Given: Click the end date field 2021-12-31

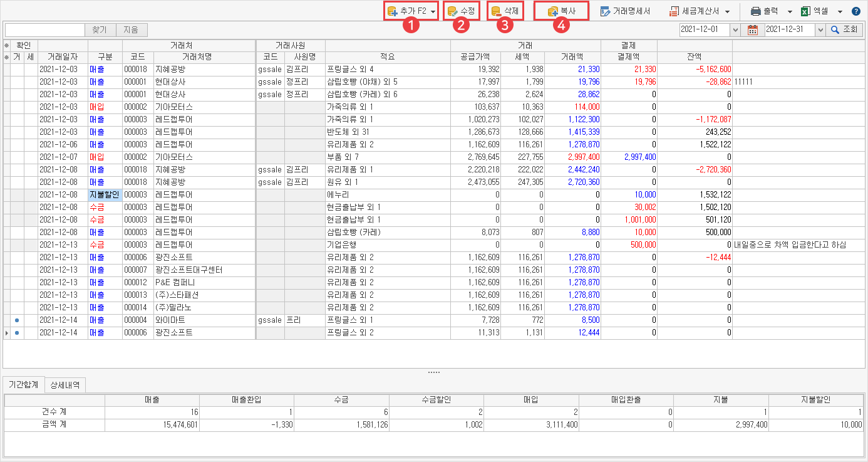Looking at the screenshot, I should pos(789,29).
